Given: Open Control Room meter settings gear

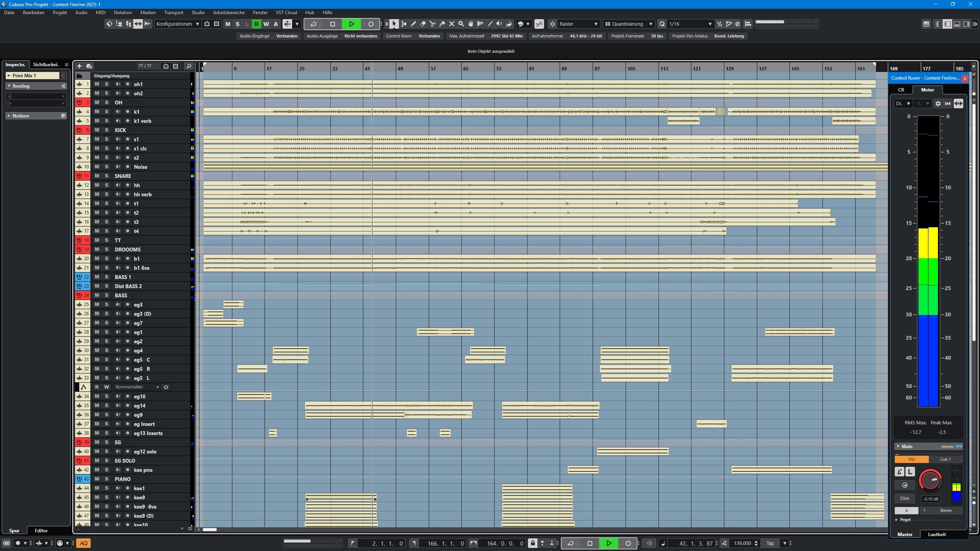Looking at the screenshot, I should 938,104.
